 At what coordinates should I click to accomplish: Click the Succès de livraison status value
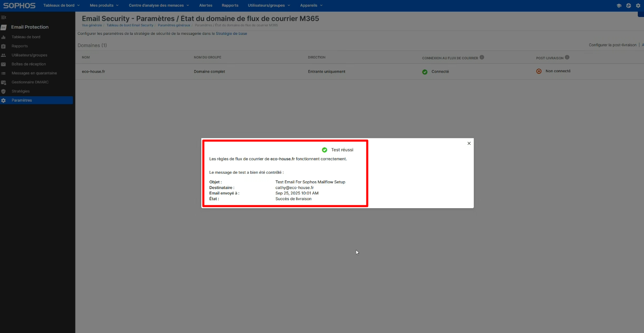coord(293,199)
